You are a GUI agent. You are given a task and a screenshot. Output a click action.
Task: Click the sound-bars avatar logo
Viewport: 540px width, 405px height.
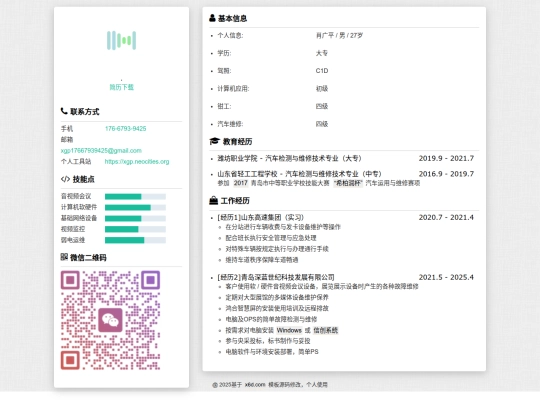coord(121,40)
